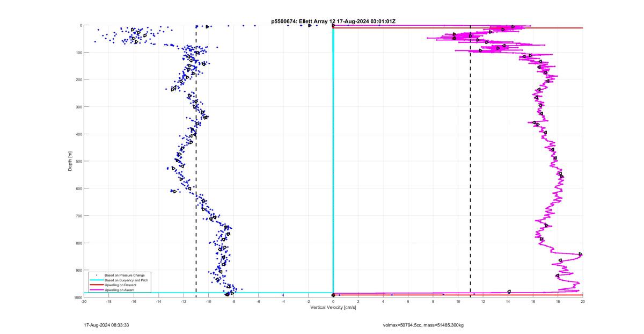644x334 pixels.
Task: Click velocity axis tick label '2'
Action: 358,302
